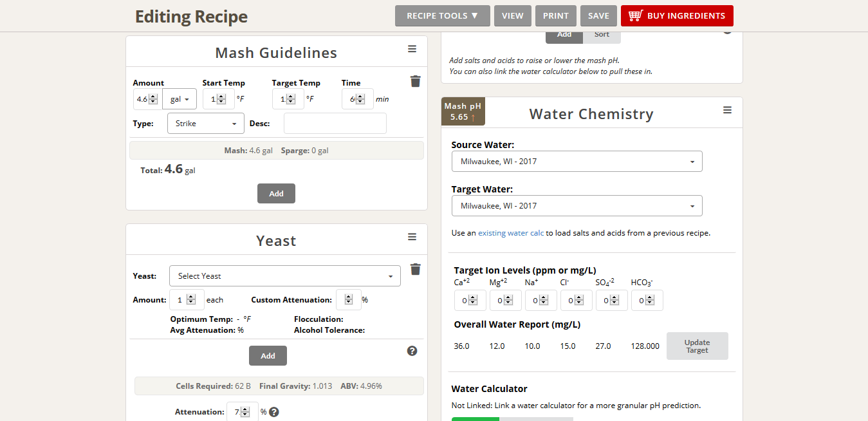This screenshot has width=868, height=421.
Task: Open the Water Chemistry hamburger menu
Action: click(727, 111)
